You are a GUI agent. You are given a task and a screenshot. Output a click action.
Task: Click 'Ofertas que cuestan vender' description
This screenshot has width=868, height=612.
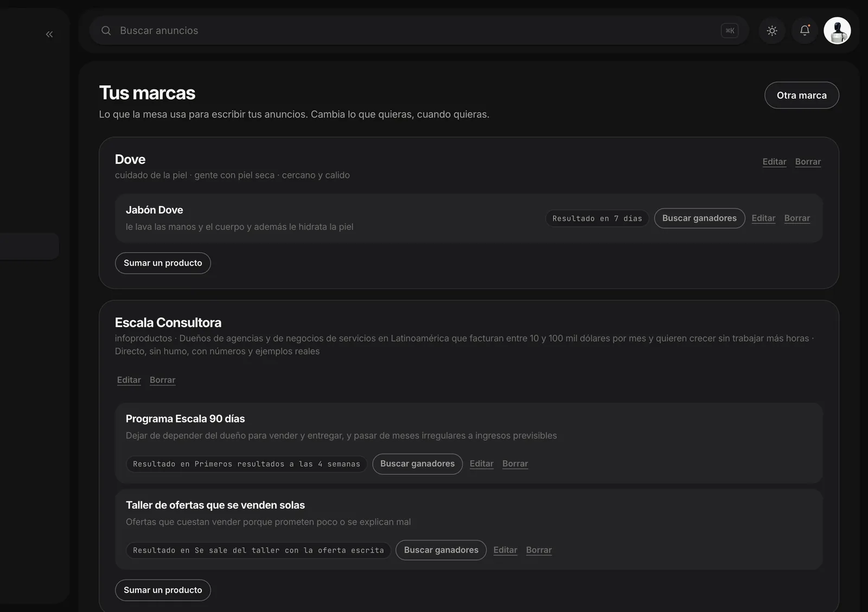tap(268, 522)
